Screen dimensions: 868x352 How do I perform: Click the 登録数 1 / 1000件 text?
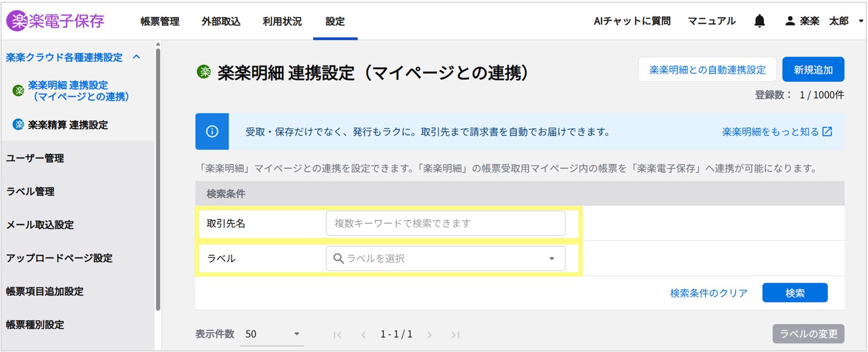point(799,95)
